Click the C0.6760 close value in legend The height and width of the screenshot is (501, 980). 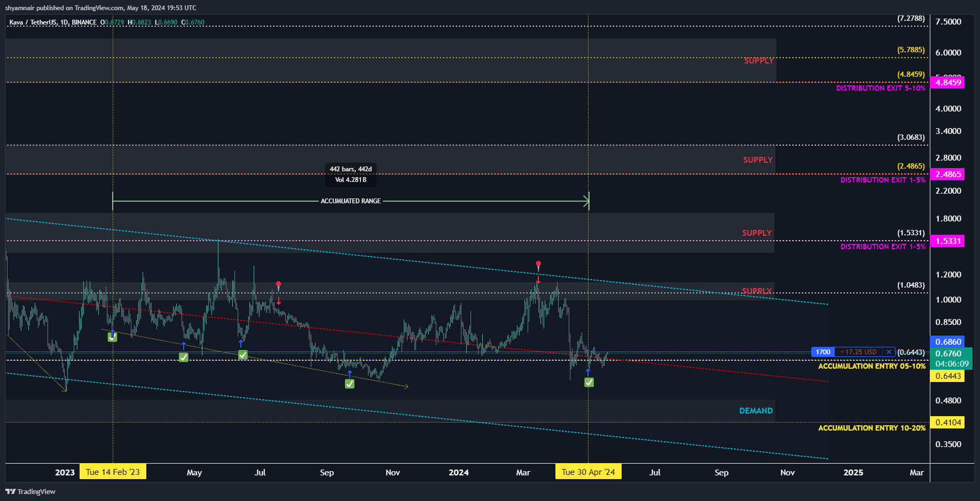[193, 22]
